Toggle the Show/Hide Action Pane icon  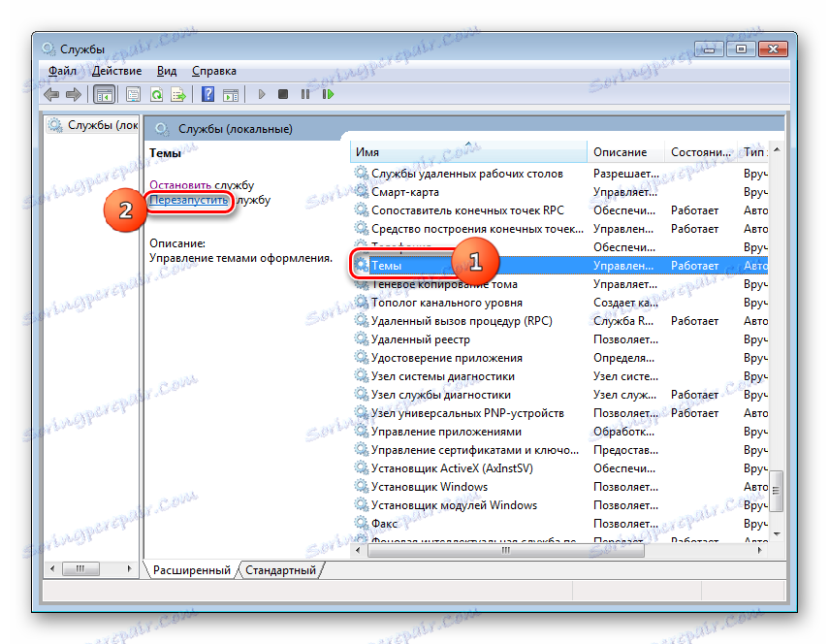[x=231, y=95]
